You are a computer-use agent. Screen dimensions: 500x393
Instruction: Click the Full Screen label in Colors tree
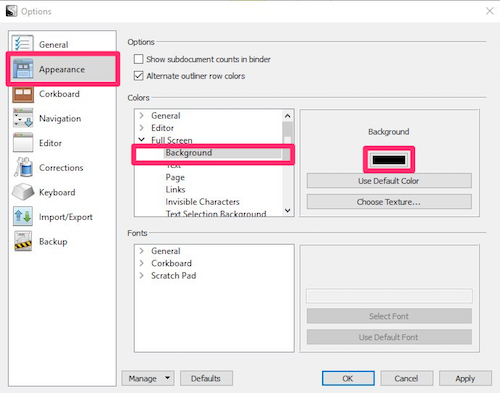tap(172, 140)
